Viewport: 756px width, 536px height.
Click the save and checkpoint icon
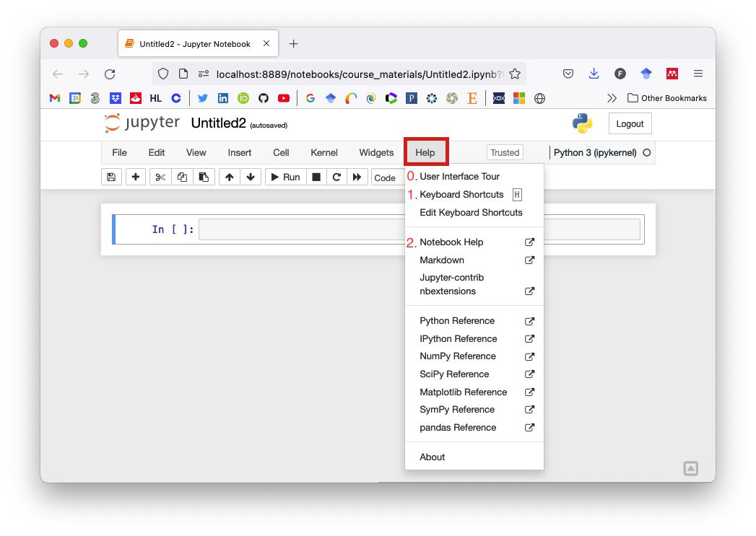pyautogui.click(x=111, y=177)
